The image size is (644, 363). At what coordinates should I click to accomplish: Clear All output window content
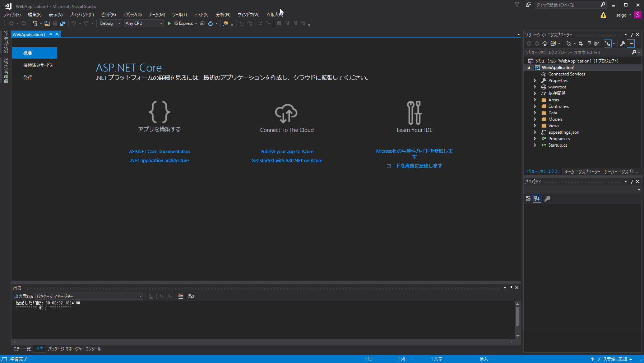[180, 296]
